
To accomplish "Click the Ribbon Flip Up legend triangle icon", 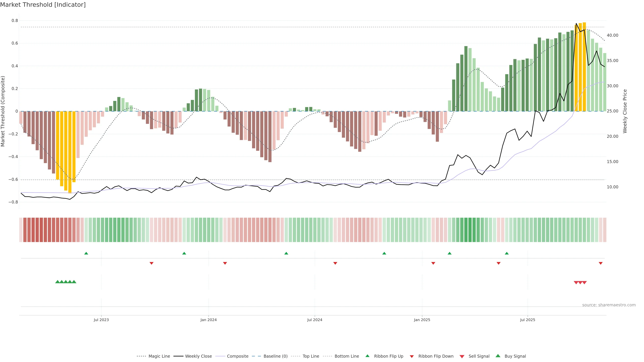I will (367, 356).
